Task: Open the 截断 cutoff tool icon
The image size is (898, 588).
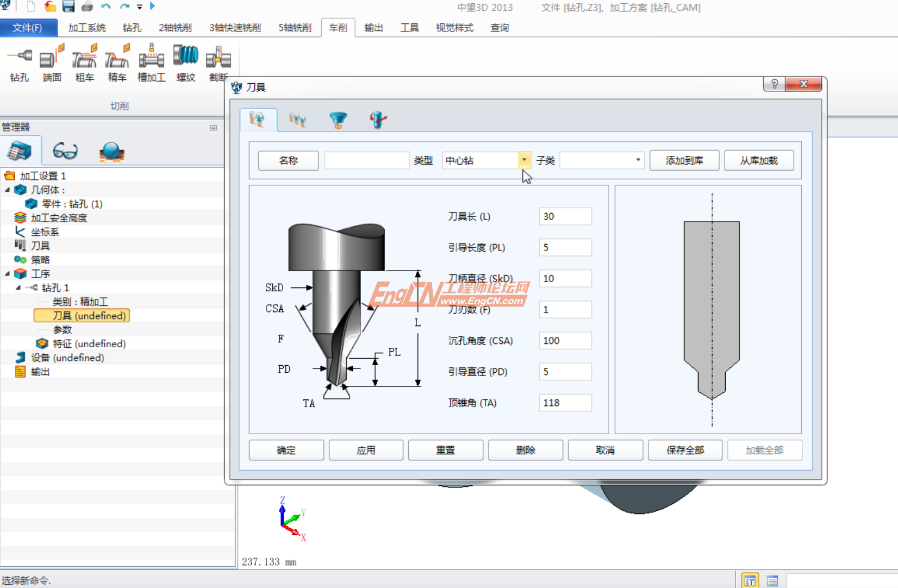Action: coord(217,62)
